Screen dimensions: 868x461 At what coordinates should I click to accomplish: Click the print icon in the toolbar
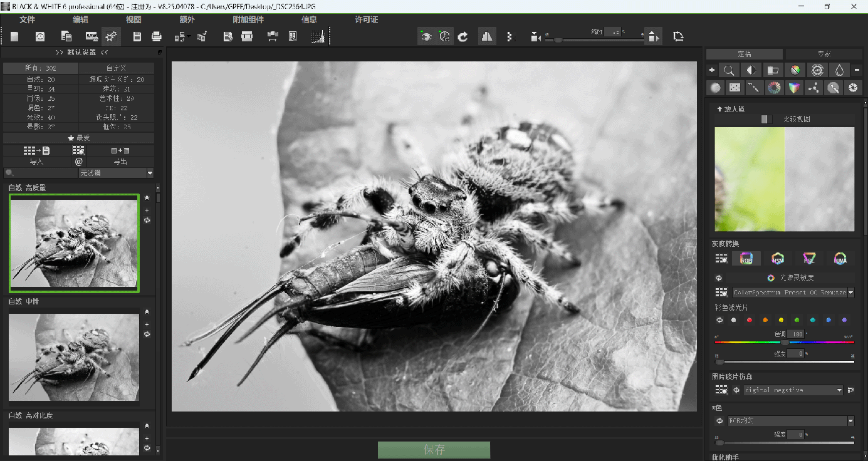tap(157, 37)
